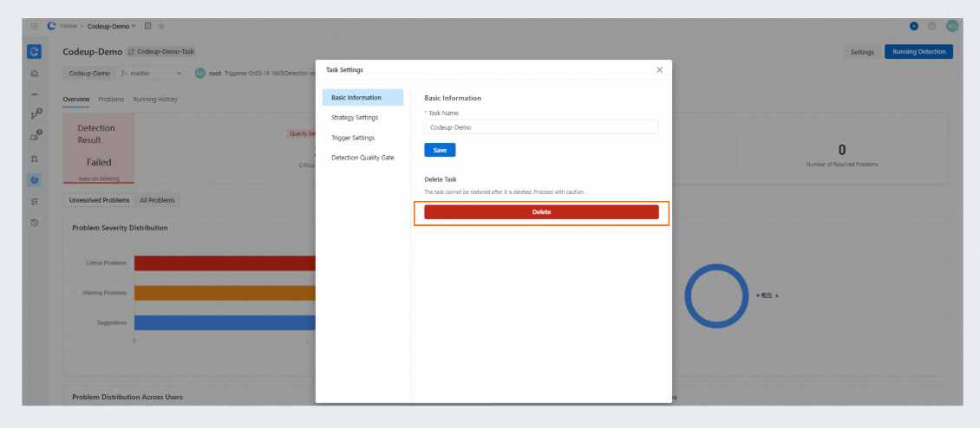Screen dimensions: 980x428
Task: Open the master branch dropdown
Action: (152, 73)
